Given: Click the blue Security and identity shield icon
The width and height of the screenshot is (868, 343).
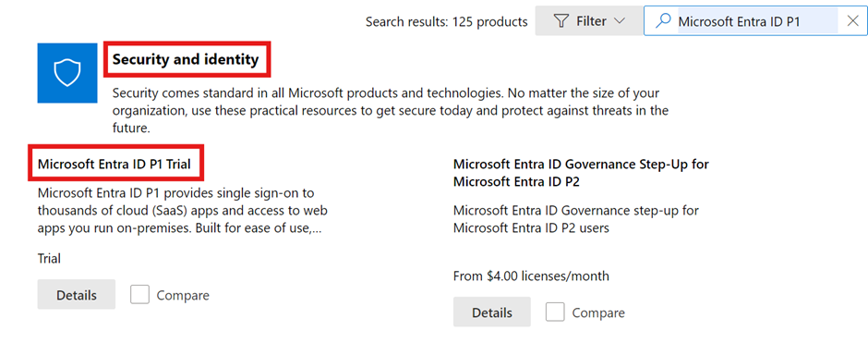Looking at the screenshot, I should click(67, 73).
